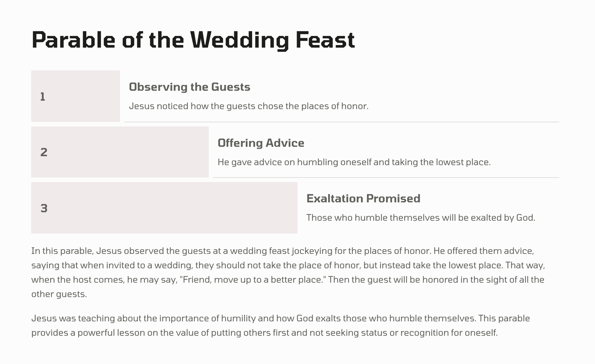595x364 pixels.
Task: Click the text "other guests." ending the first paragraph
Action: pos(59,294)
